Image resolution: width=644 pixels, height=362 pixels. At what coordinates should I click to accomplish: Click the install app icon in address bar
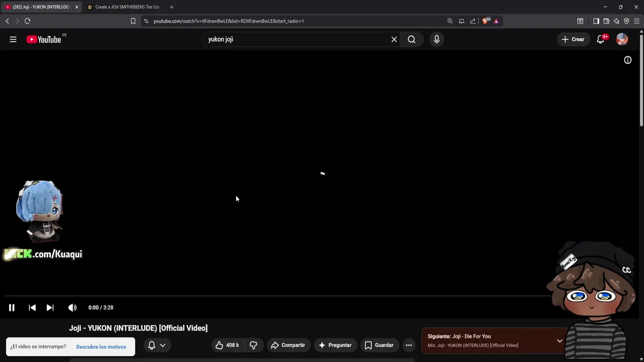pyautogui.click(x=461, y=21)
